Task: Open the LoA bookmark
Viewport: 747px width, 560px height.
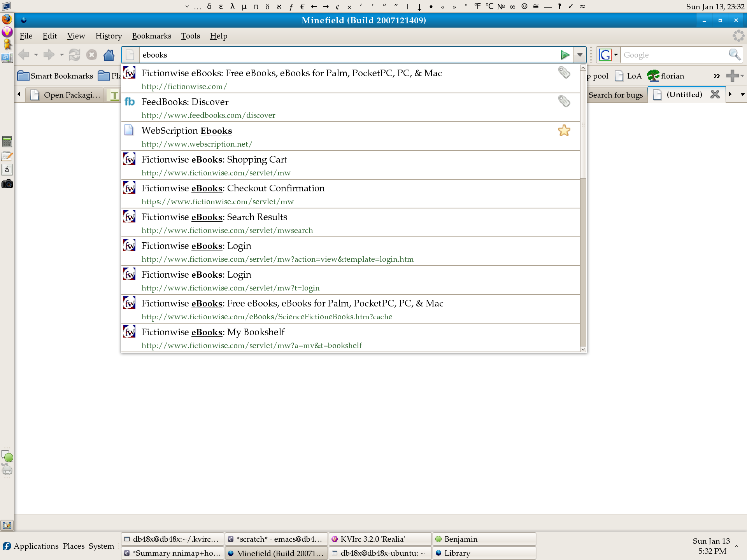Action: coord(628,76)
